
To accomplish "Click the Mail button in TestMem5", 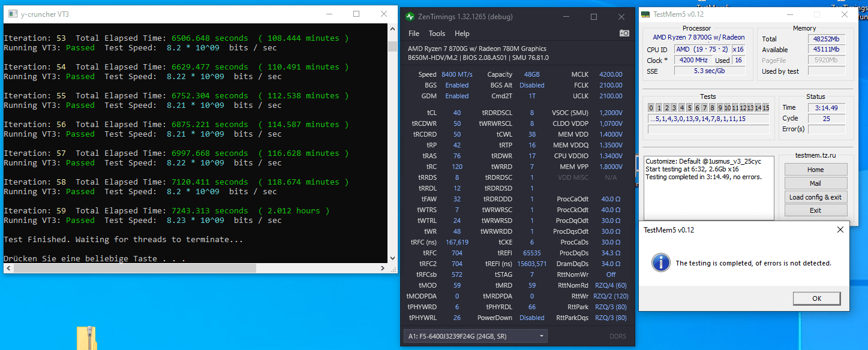I will pos(815,183).
